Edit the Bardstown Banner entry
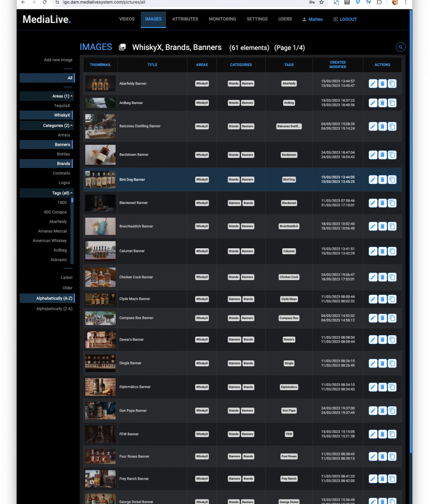This screenshot has width=429, height=504. pos(373,155)
